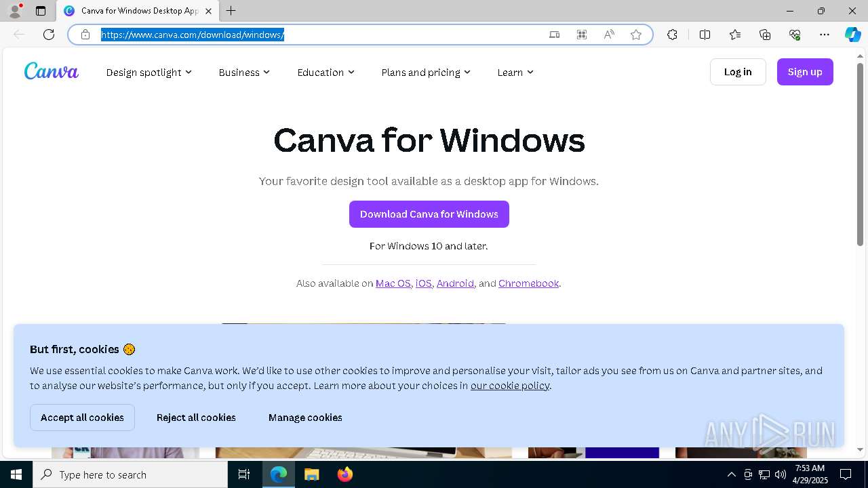This screenshot has height=488, width=868.
Task: Open the Mac OS link
Action: [x=393, y=283]
